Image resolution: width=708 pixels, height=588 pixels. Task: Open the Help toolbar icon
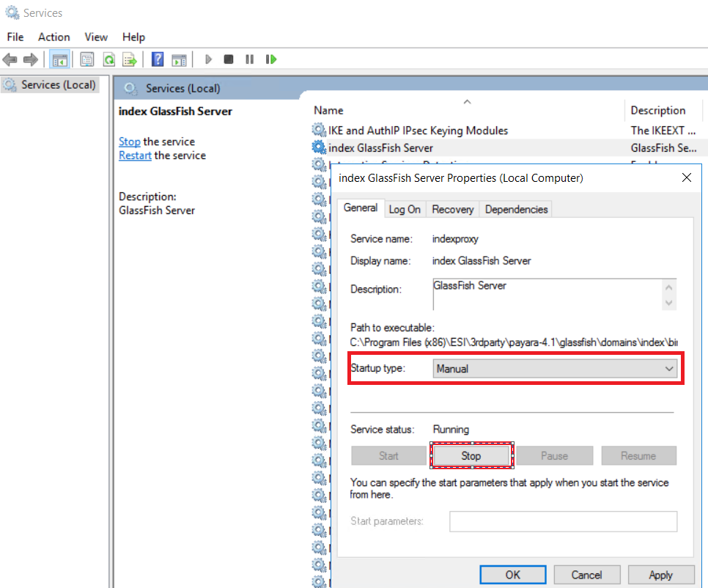pyautogui.click(x=157, y=59)
